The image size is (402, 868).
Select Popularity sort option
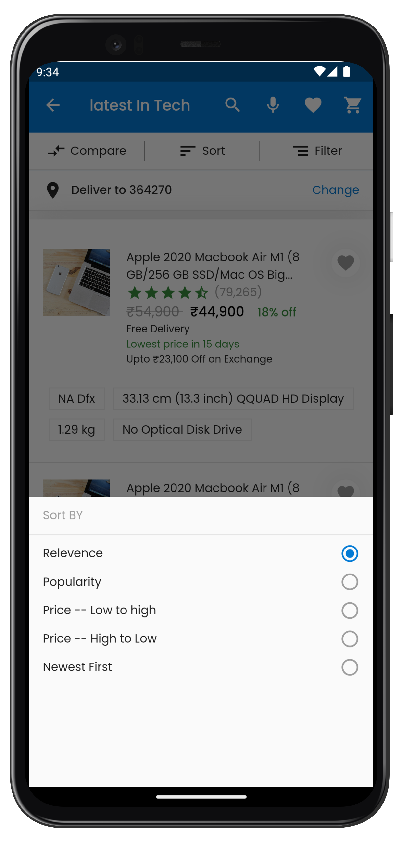point(350,582)
